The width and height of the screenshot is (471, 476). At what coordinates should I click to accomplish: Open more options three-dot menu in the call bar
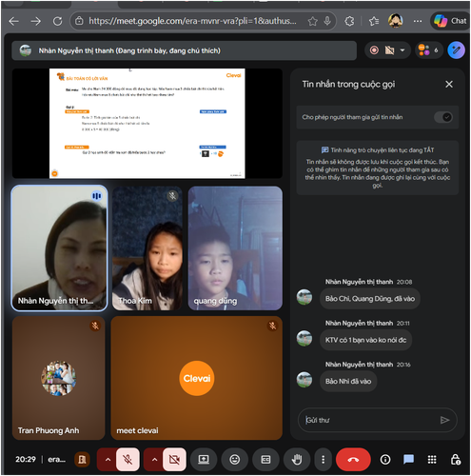coord(324,459)
